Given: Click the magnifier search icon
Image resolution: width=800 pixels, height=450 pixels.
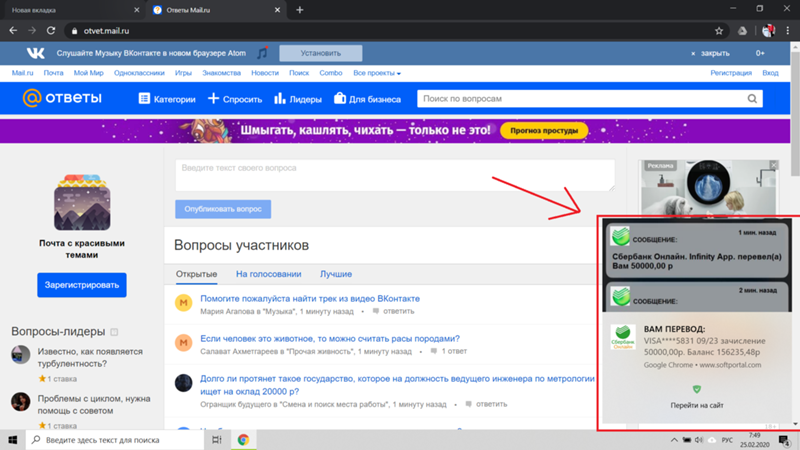Looking at the screenshot, I should (752, 98).
